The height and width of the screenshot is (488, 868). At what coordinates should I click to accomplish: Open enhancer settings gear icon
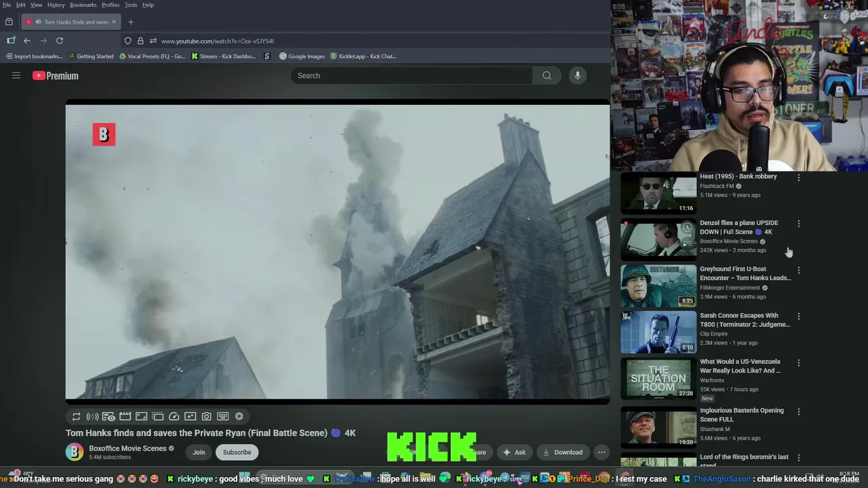coord(239,416)
